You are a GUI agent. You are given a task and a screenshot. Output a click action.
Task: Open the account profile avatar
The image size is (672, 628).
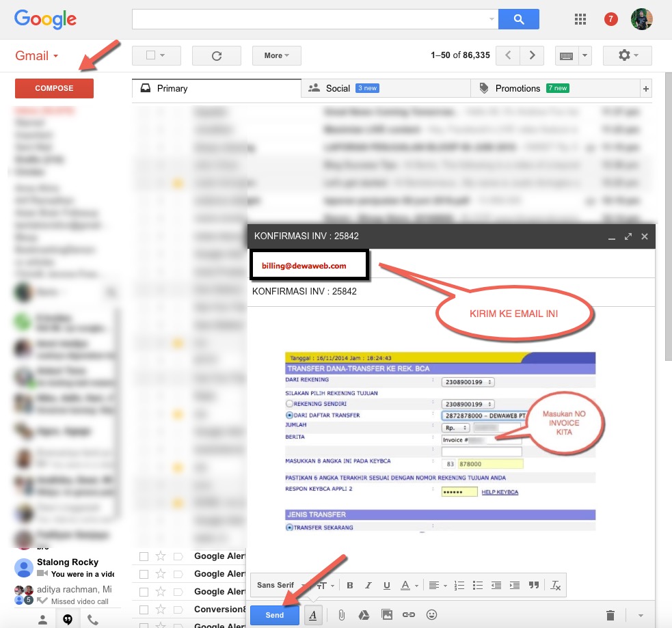point(641,19)
